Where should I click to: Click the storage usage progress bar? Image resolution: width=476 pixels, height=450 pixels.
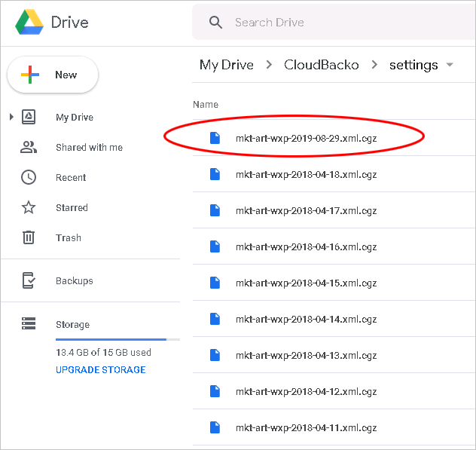(117, 339)
